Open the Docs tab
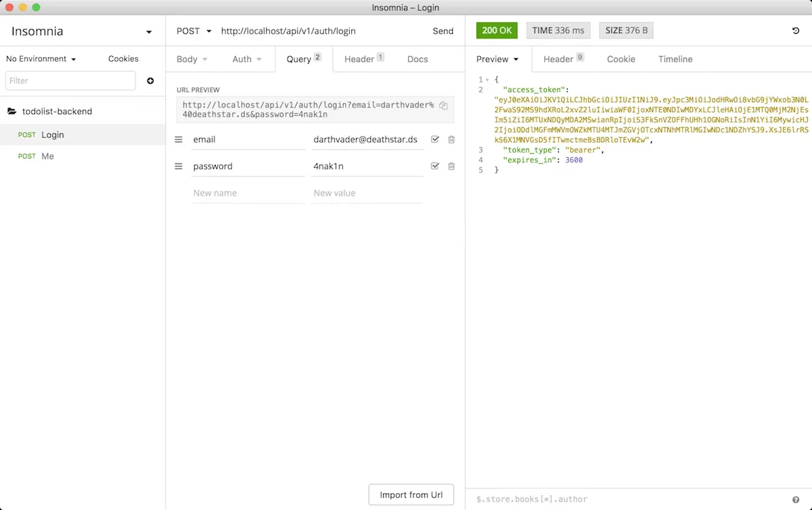812x510 pixels. coord(418,59)
